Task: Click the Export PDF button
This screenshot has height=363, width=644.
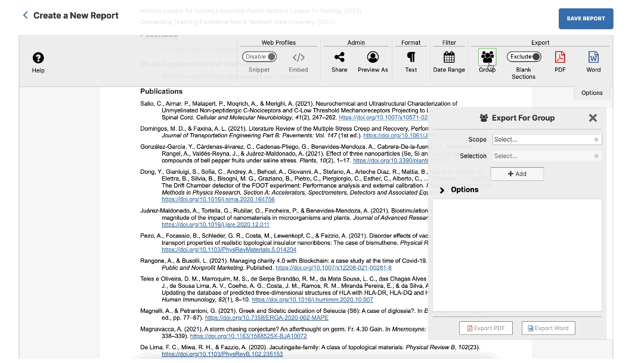Action: (x=486, y=328)
